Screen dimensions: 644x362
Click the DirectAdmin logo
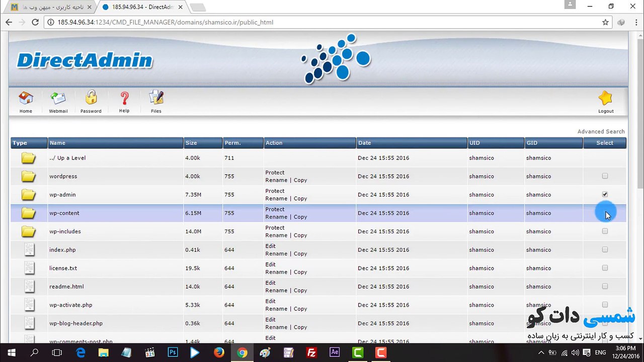tap(85, 60)
